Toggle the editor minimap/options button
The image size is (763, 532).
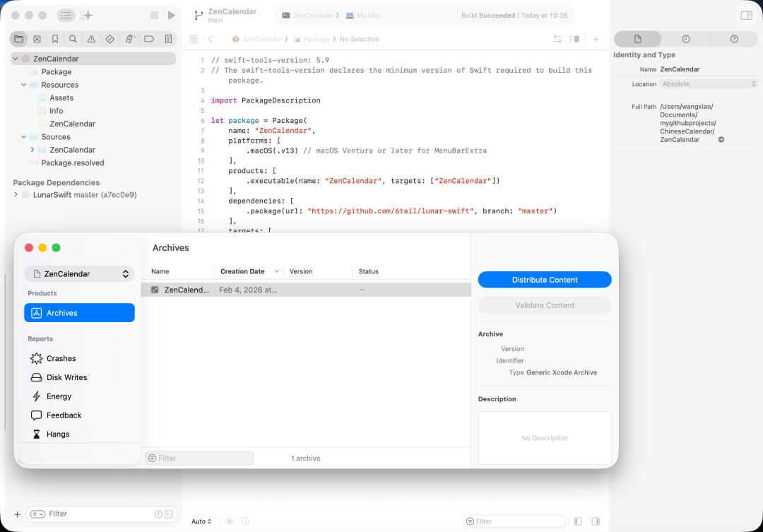(574, 39)
